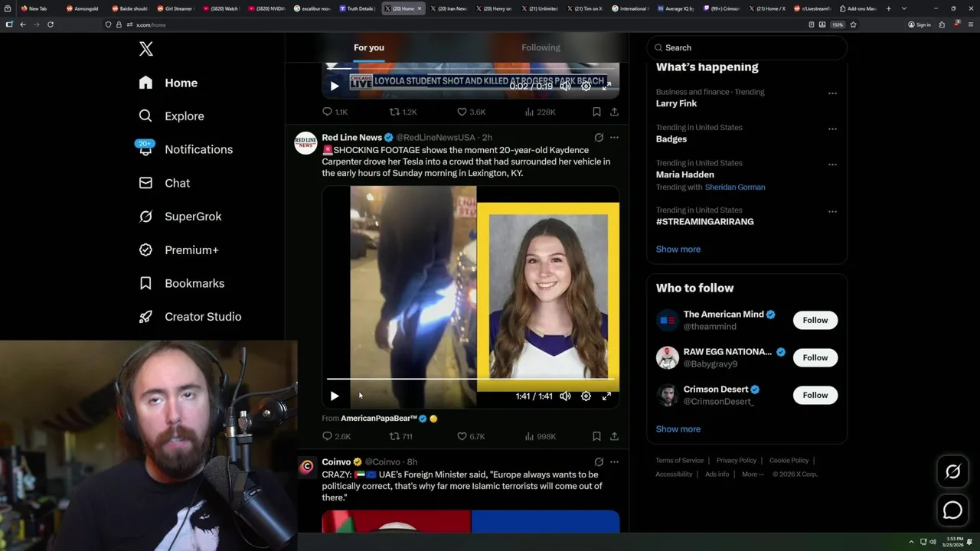Follow RAW EGG NATIONALIST account
The height and width of the screenshot is (551, 980).
click(815, 357)
